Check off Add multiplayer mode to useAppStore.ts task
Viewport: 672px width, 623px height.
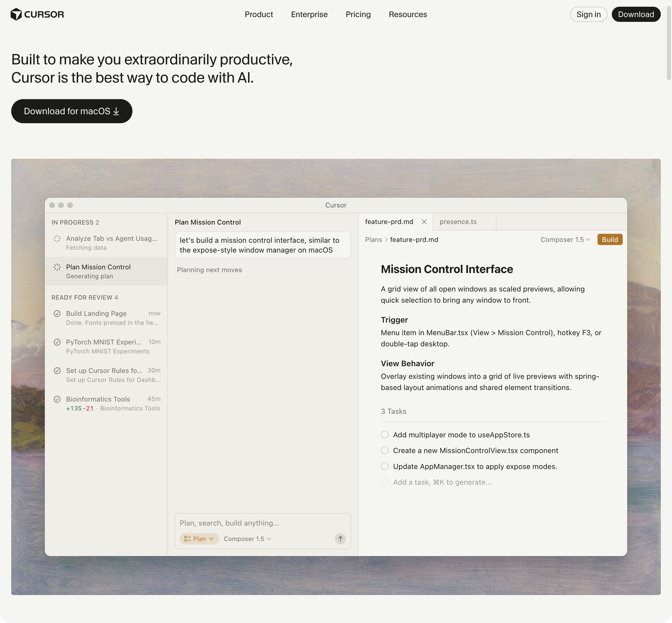point(385,435)
